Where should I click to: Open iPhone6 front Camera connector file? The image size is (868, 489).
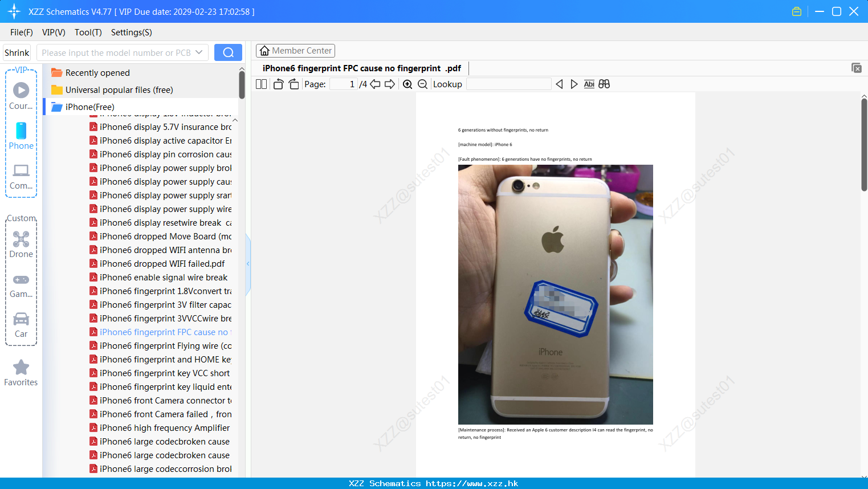pyautogui.click(x=160, y=401)
